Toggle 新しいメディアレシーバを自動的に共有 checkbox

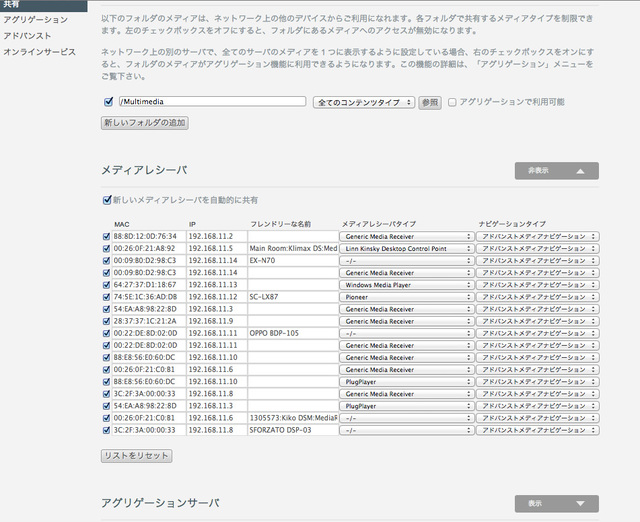pos(108,199)
